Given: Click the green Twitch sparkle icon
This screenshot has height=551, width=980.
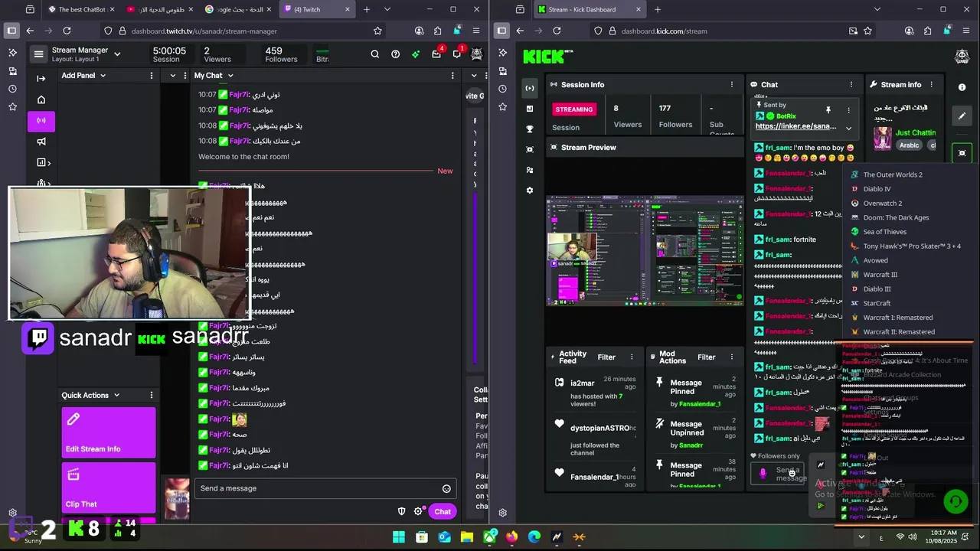Looking at the screenshot, I should 416,54.
